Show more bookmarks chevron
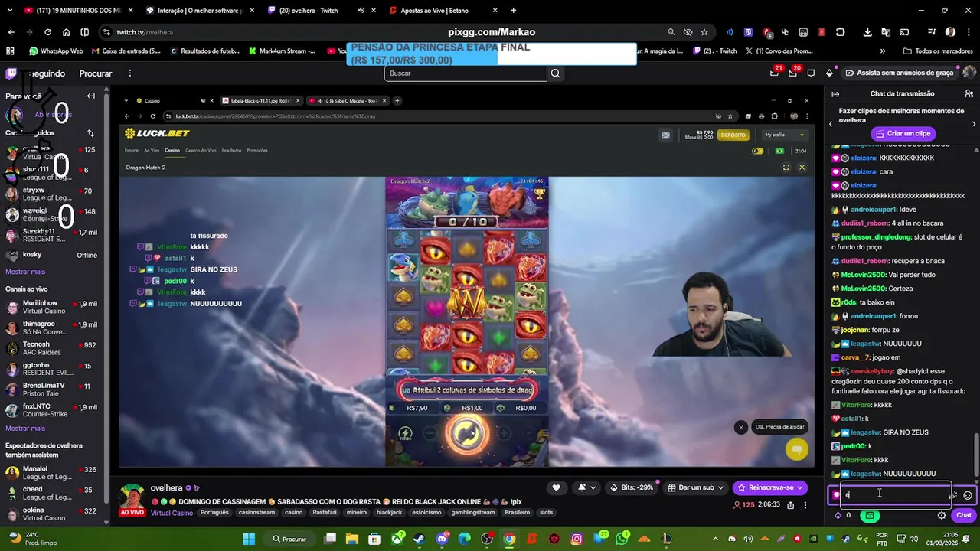This screenshot has width=980, height=551. pos(883,51)
